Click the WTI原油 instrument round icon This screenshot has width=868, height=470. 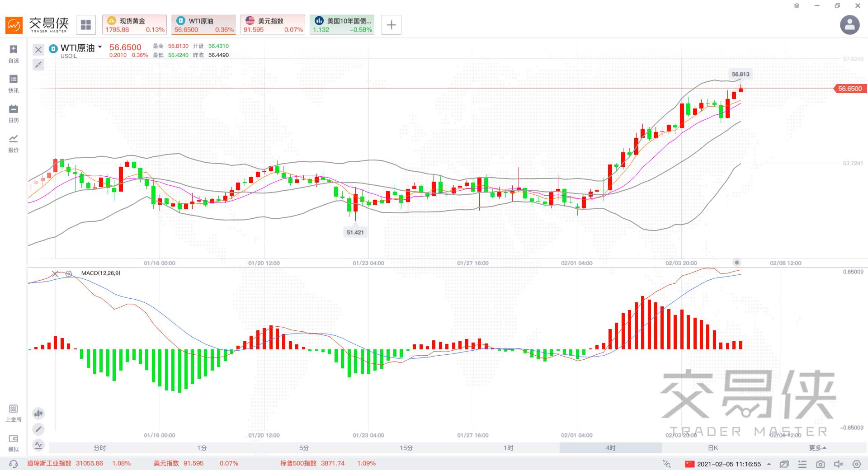pos(53,48)
